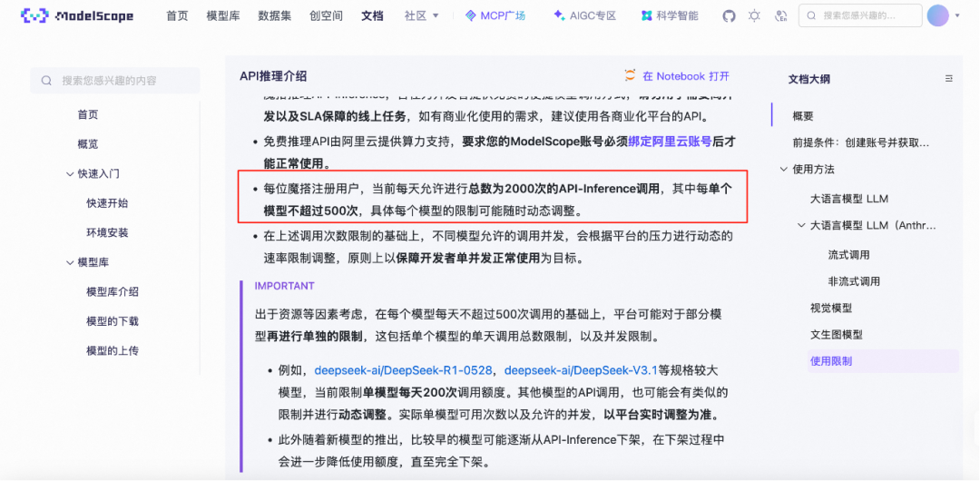Click the sidebar search magnifier icon

click(46, 81)
